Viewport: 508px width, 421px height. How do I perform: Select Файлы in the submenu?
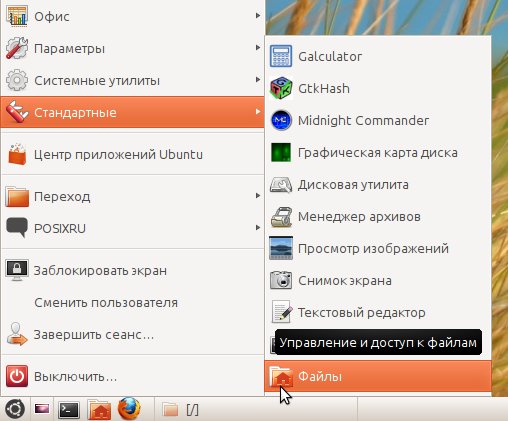(378, 377)
